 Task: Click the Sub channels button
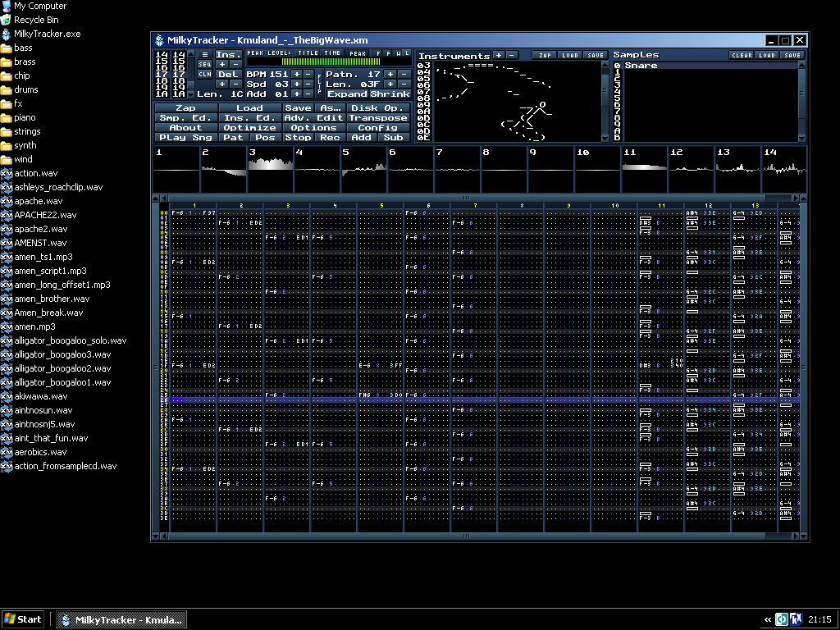pyautogui.click(x=394, y=137)
